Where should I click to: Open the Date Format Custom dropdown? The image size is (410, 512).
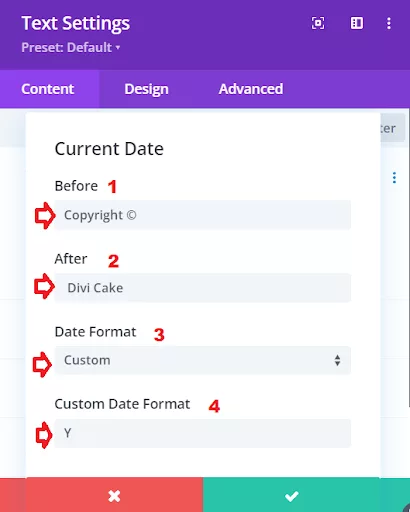pyautogui.click(x=203, y=360)
